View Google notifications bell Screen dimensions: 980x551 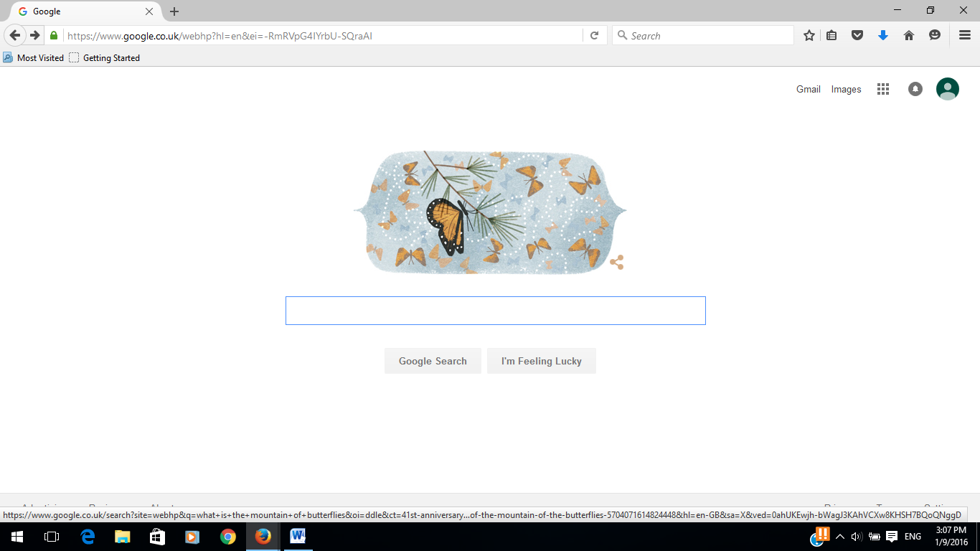[915, 89]
